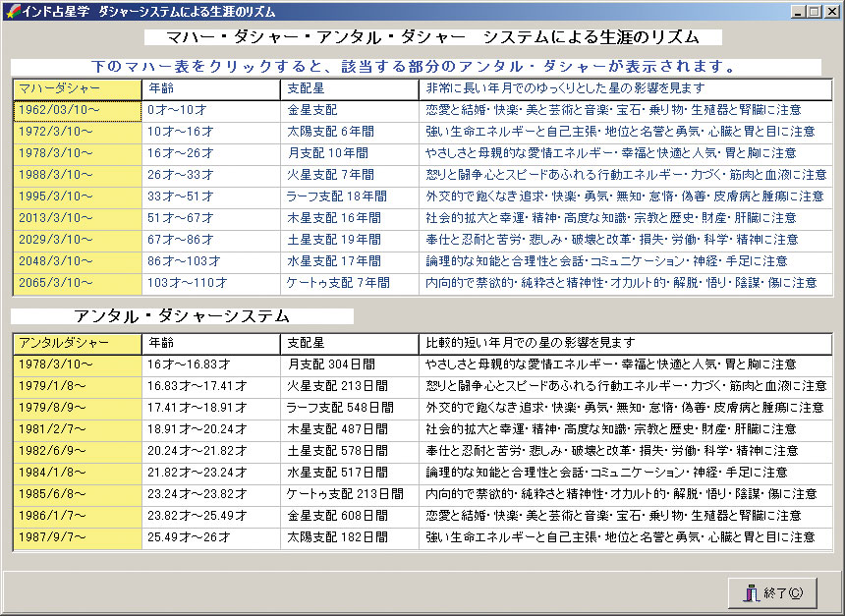Click the 金星支配 cell in the Maha table

350,111
